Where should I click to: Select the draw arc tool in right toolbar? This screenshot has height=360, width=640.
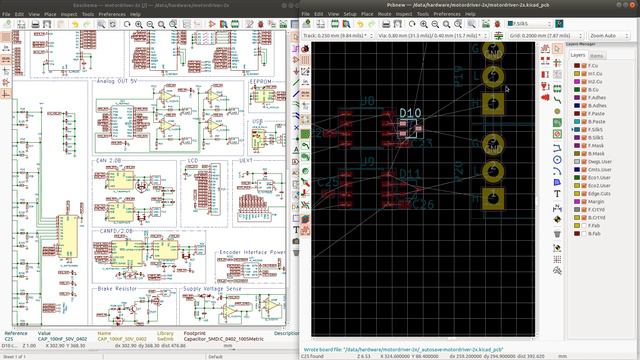(x=557, y=171)
